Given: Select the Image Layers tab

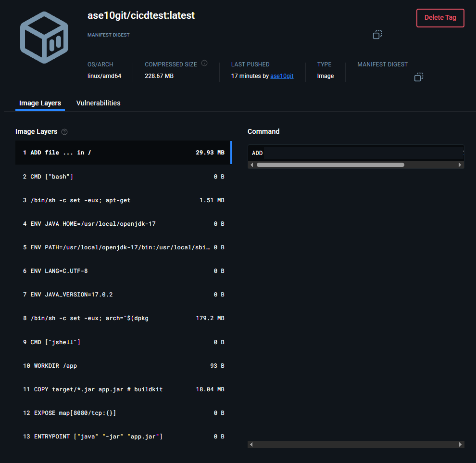Looking at the screenshot, I should (x=40, y=103).
